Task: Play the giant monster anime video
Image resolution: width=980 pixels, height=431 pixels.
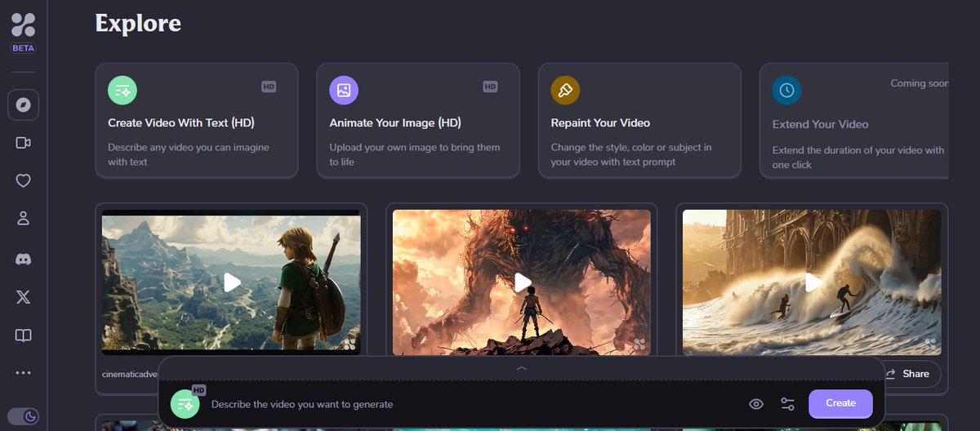Action: pos(523,282)
